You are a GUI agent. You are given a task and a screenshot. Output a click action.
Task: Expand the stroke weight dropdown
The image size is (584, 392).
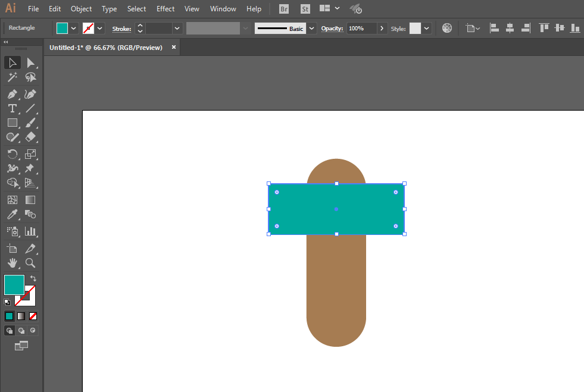coord(177,29)
